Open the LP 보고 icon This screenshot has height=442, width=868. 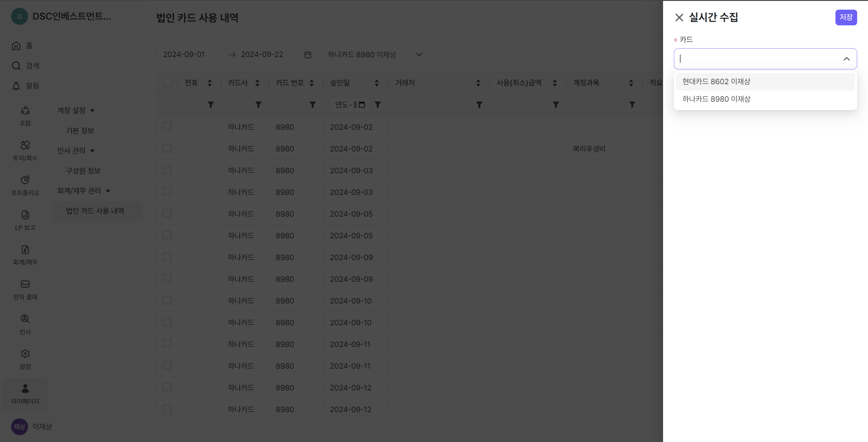tap(25, 215)
